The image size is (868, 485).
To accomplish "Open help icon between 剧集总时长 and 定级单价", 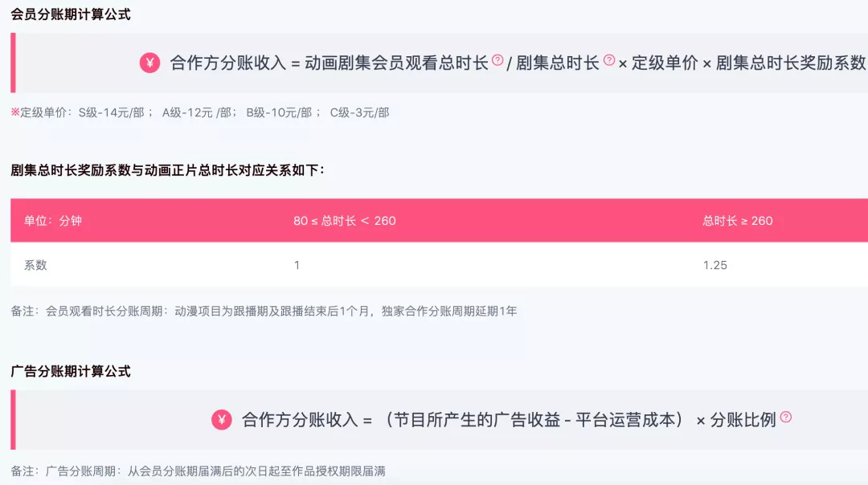I will coord(609,59).
